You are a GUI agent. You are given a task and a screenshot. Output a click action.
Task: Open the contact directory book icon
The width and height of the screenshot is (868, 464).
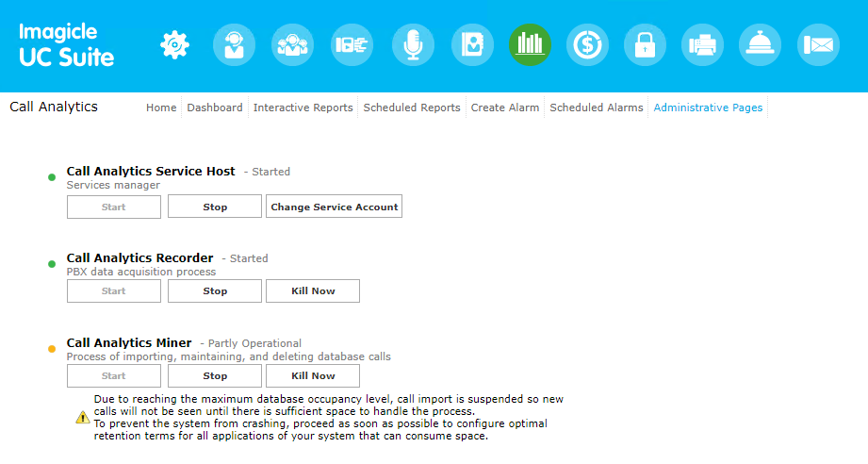(x=471, y=44)
